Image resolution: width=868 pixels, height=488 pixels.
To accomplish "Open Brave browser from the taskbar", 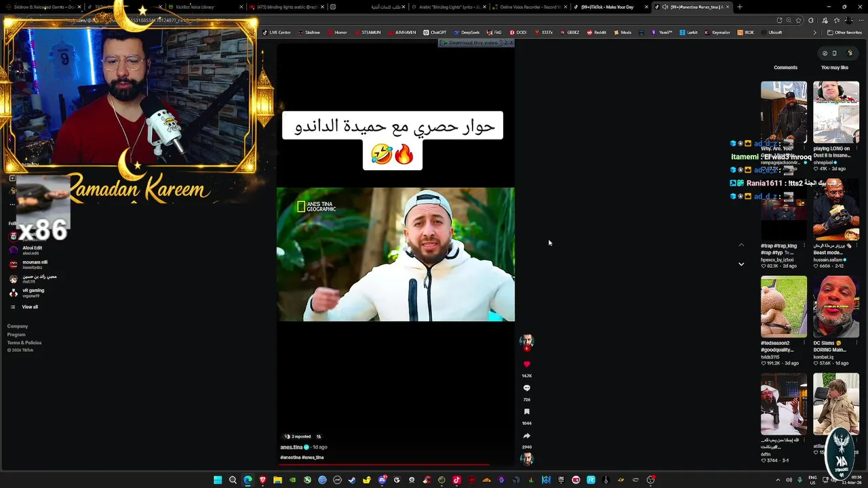I will (262, 480).
